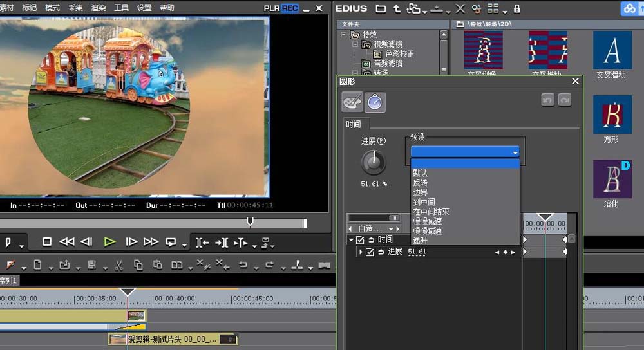Click the timeline playhead marker
This screenshot has width=644, height=350.
tap(128, 291)
